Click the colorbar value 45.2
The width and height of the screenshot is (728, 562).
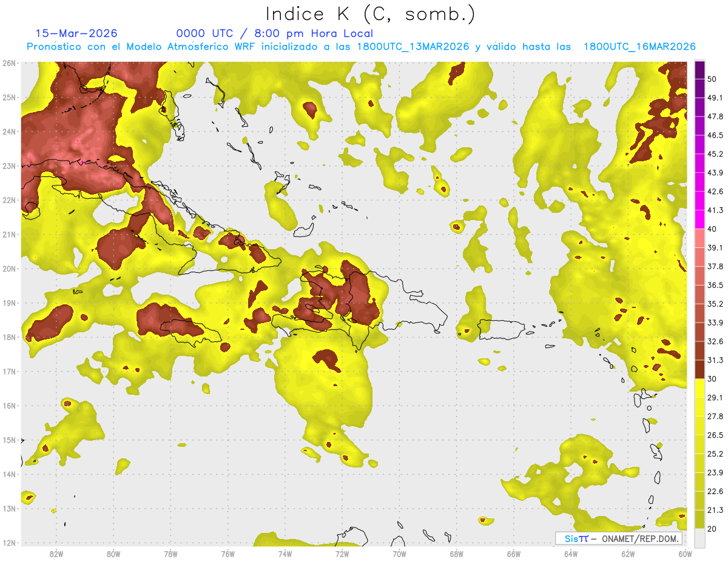(x=715, y=154)
